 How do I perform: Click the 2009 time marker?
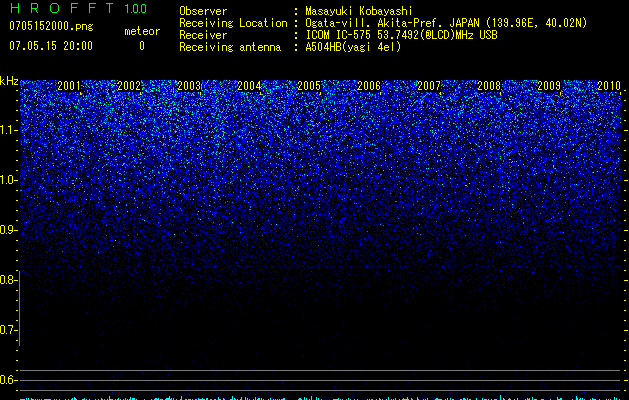pos(549,86)
